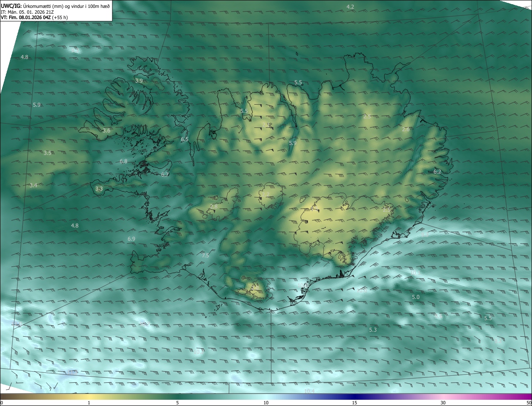Viewport: 532px width, 406px height.
Task: Click the 3.4 precipitation value
Action: click(33, 185)
